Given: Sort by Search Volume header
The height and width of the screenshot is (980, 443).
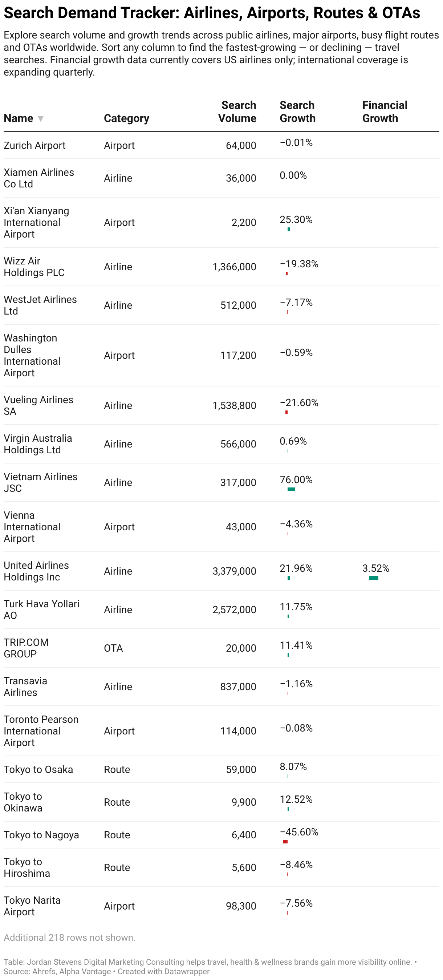Looking at the screenshot, I should click(x=237, y=112).
